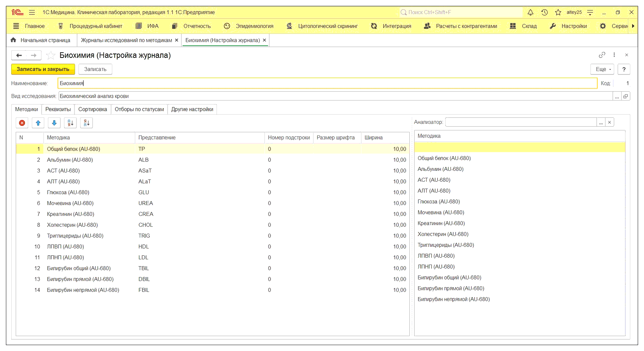Image resolution: width=644 pixels, height=351 pixels.
Task: Open help question mark button
Action: pos(624,69)
